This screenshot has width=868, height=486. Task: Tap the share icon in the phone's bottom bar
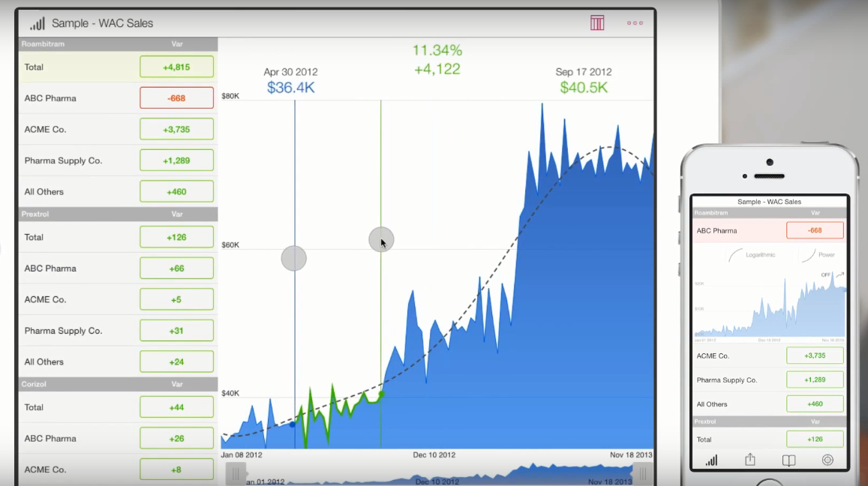click(749, 460)
